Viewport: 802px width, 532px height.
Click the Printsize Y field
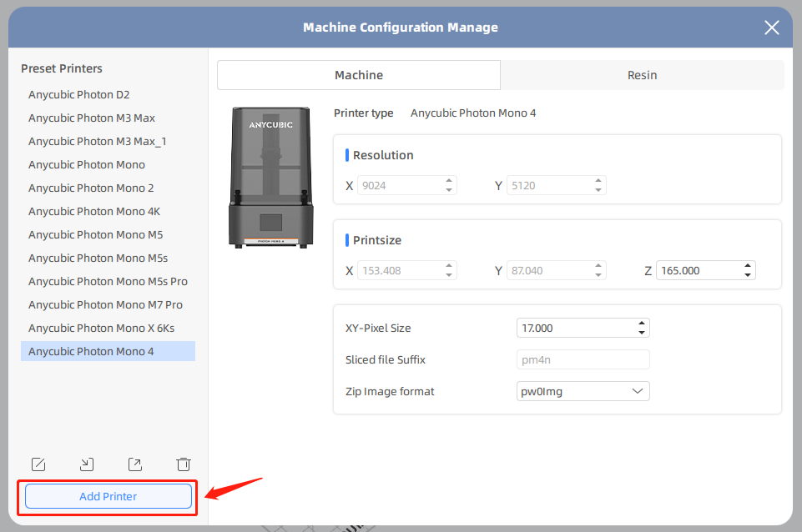557,270
